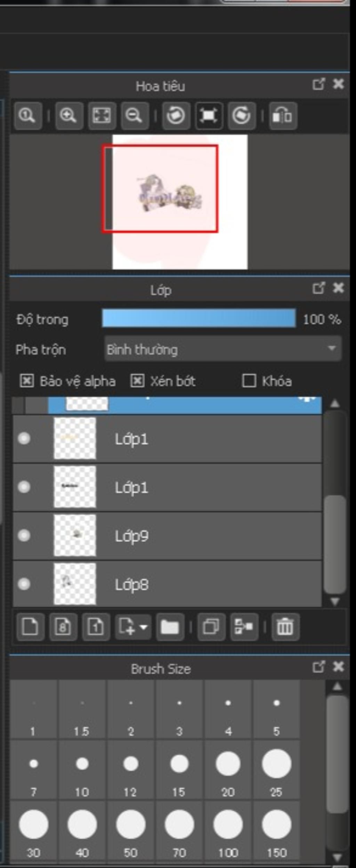Rotate the canvas view left
The image size is (356, 868).
coord(176,116)
